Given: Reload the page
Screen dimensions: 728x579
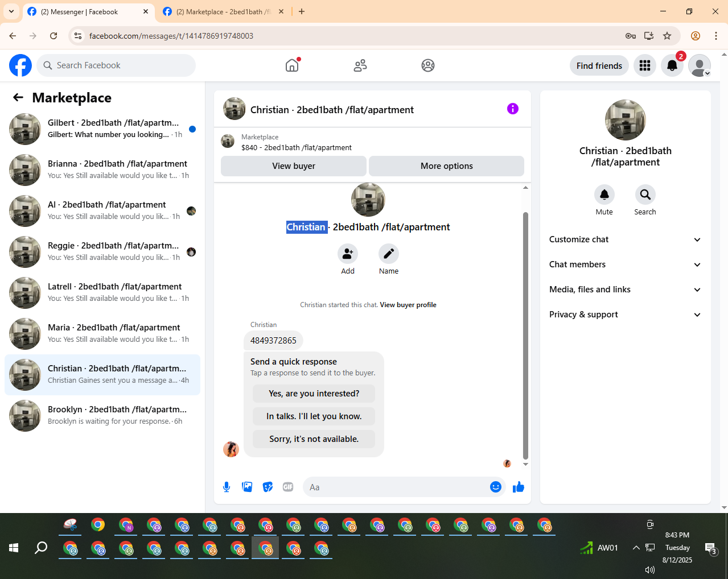Looking at the screenshot, I should click(x=54, y=36).
